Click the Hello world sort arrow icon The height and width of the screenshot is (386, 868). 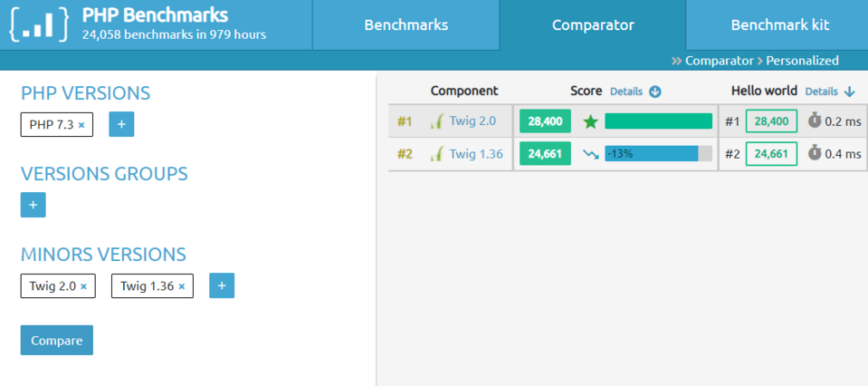pos(850,92)
